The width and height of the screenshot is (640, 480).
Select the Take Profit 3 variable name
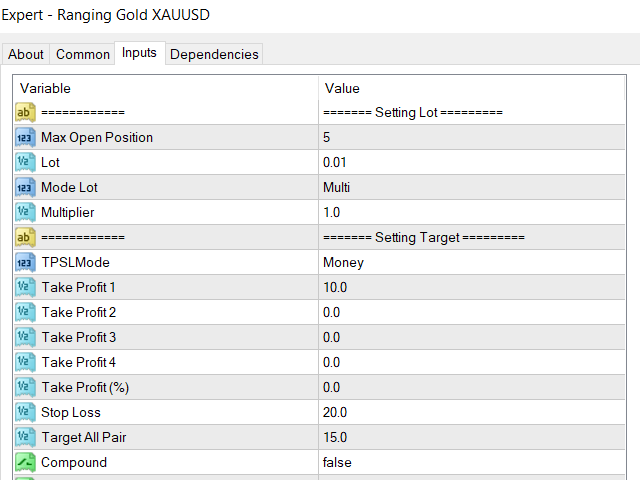(79, 337)
